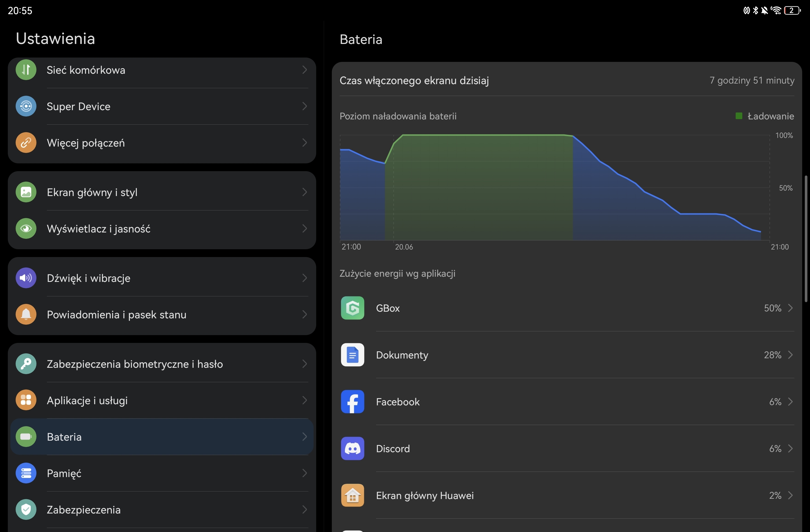This screenshot has width=810, height=532.
Task: Tap chevron next to Sieć komórkowa
Action: coord(305,70)
